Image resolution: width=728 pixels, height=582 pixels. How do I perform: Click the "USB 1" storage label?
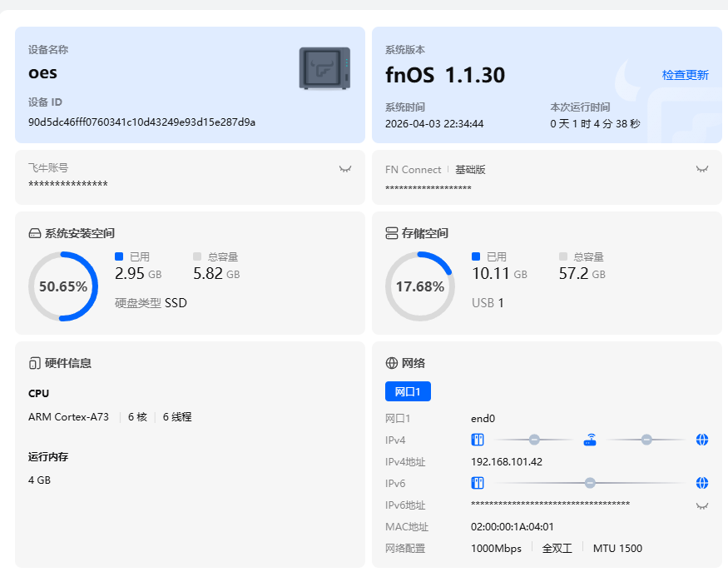pyautogui.click(x=488, y=303)
